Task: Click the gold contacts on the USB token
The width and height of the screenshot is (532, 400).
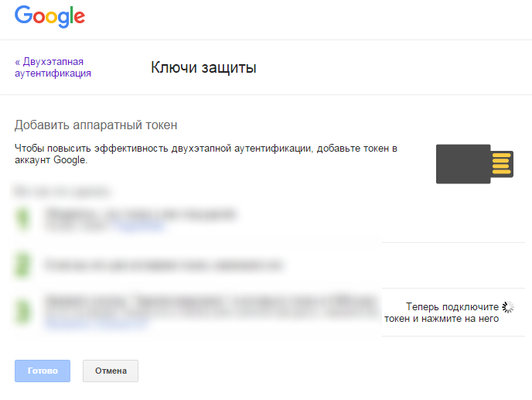Action: click(502, 163)
